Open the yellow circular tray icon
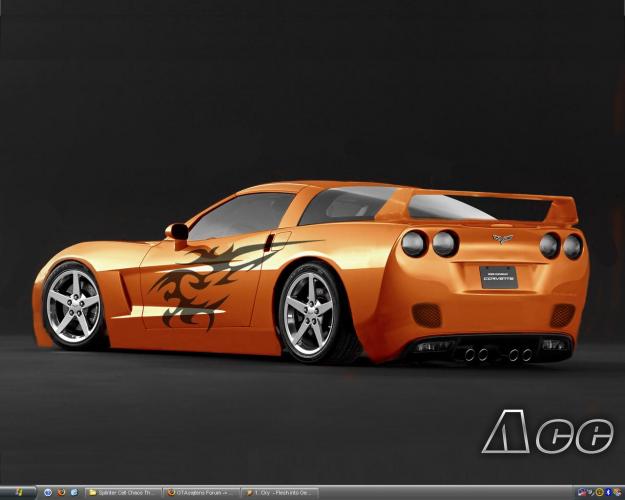This screenshot has width=625, height=500. pyautogui.click(x=599, y=493)
